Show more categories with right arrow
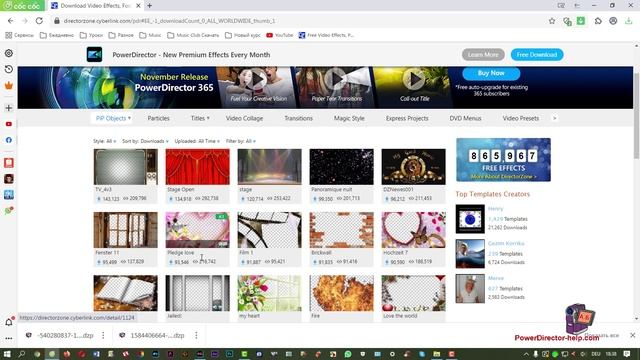Image resolution: width=640 pixels, height=360 pixels. point(554,118)
